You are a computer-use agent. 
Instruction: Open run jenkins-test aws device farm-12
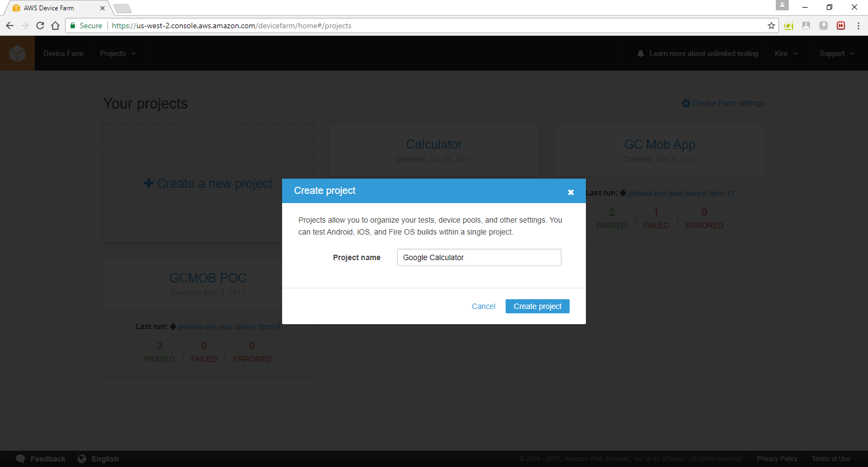(681, 193)
